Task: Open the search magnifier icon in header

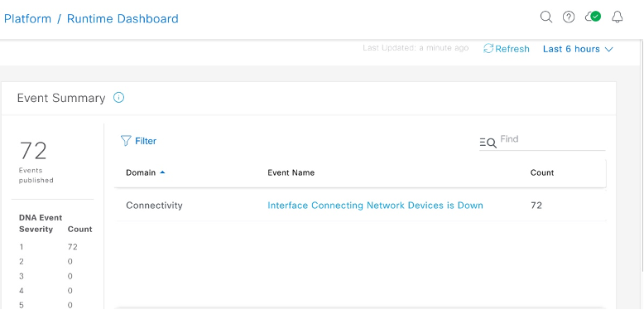Action: (545, 17)
